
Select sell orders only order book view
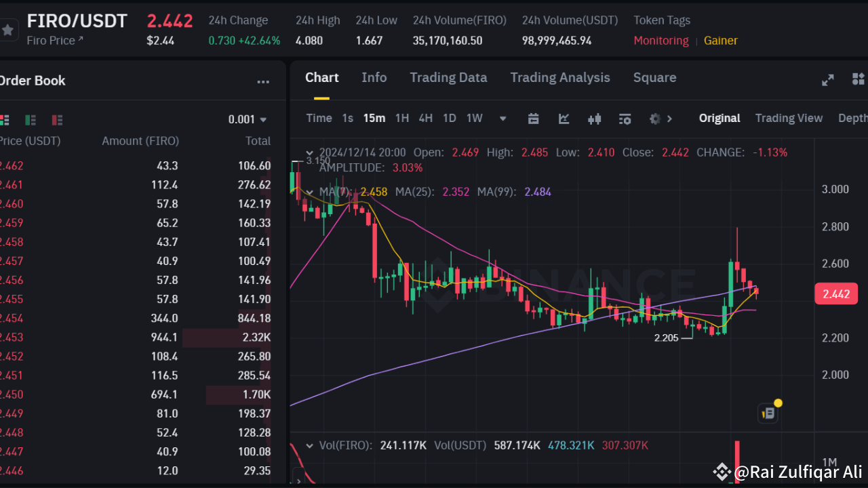pyautogui.click(x=57, y=120)
